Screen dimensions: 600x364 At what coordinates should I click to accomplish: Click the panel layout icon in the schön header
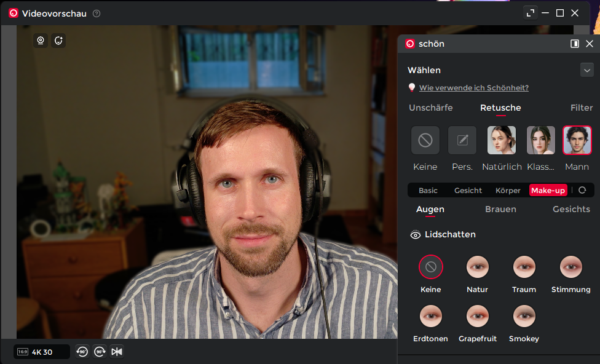pyautogui.click(x=574, y=44)
